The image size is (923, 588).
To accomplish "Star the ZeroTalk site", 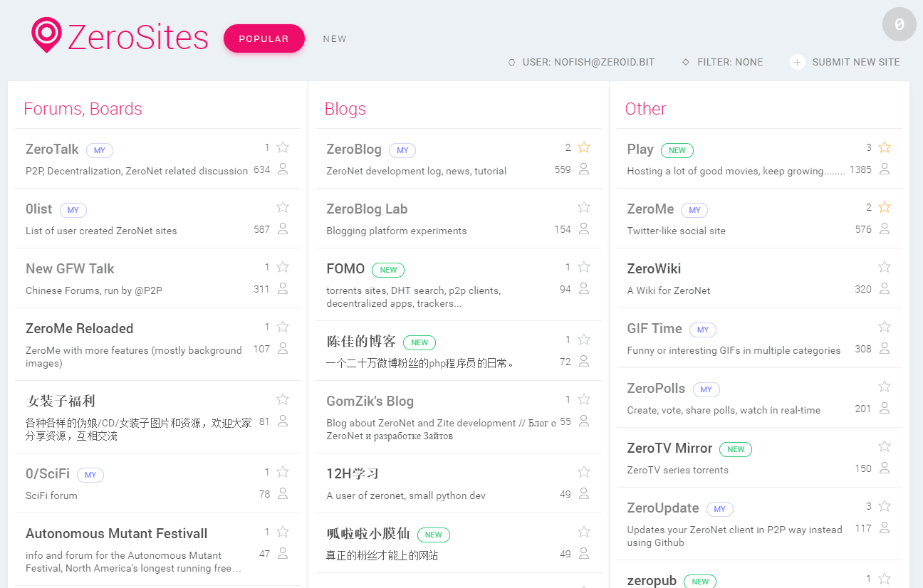I will [283, 147].
